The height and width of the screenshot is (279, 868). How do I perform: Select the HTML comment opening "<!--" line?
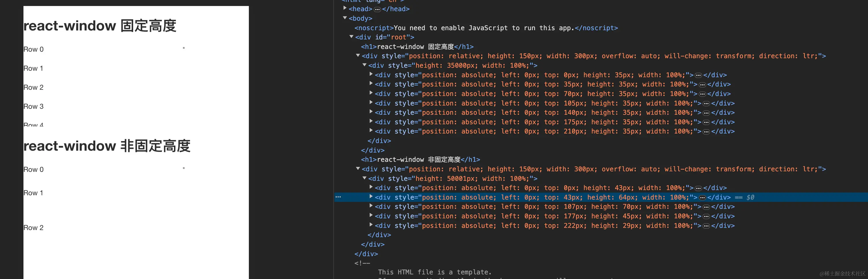point(362,263)
